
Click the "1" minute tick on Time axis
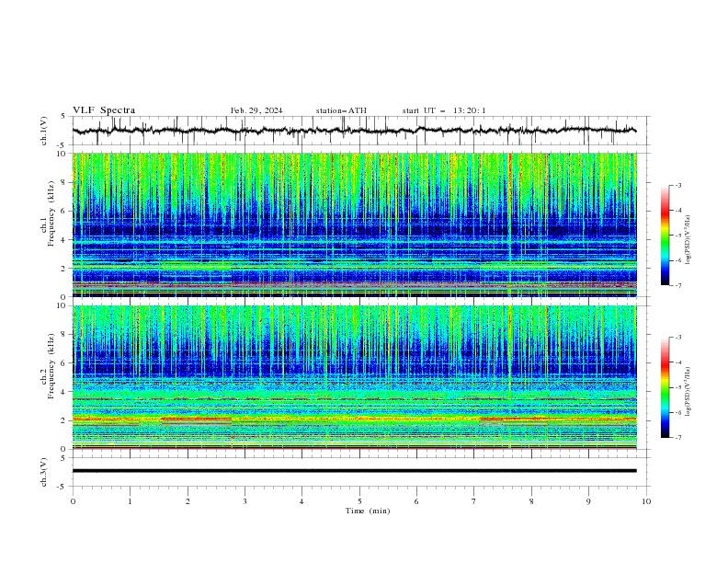click(130, 501)
